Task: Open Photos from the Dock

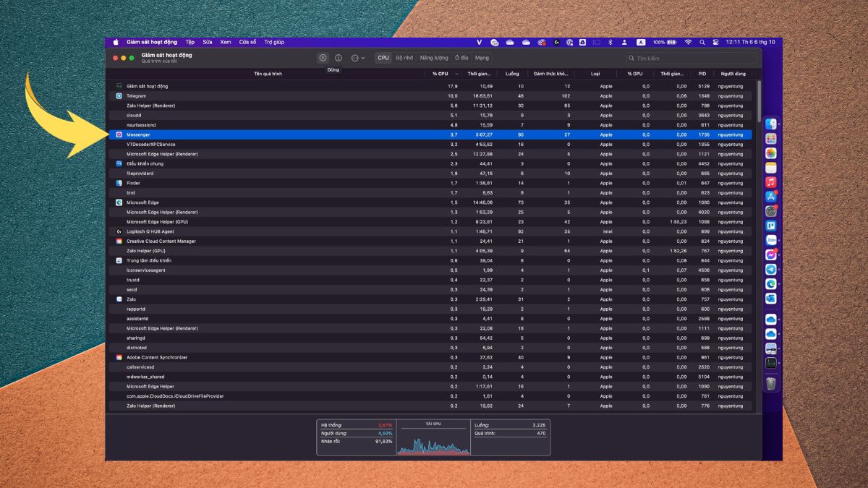Action: click(771, 153)
